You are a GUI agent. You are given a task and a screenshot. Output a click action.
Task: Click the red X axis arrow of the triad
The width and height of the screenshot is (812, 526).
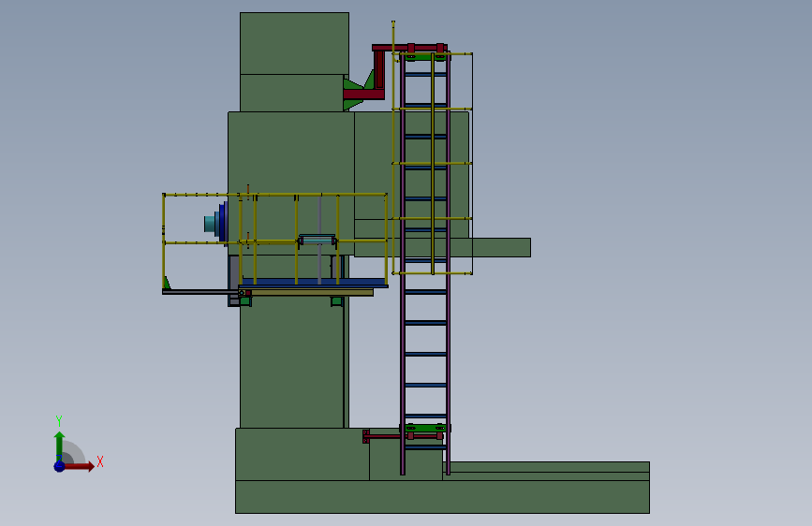point(80,466)
